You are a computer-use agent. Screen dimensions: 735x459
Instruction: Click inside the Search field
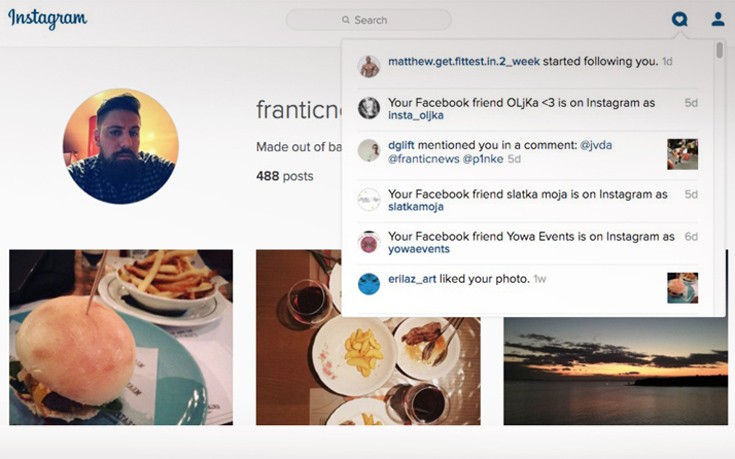[369, 20]
